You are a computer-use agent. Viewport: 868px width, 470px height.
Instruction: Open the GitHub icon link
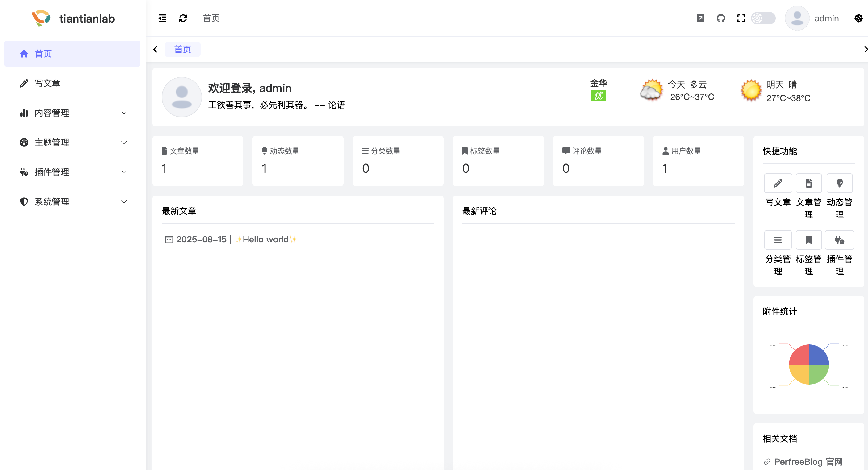(x=721, y=18)
